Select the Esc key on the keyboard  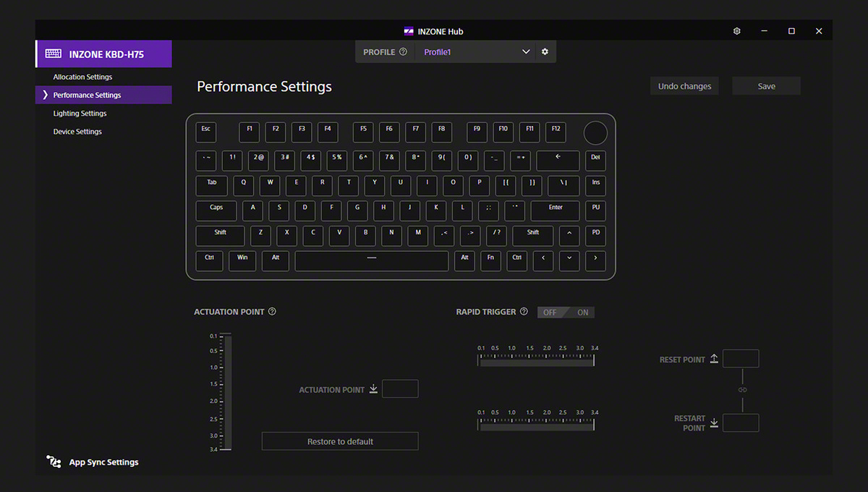pos(205,132)
